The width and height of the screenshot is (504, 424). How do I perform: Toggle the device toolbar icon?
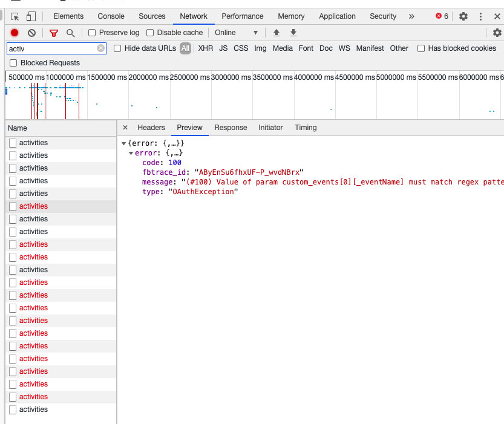pos(31,16)
